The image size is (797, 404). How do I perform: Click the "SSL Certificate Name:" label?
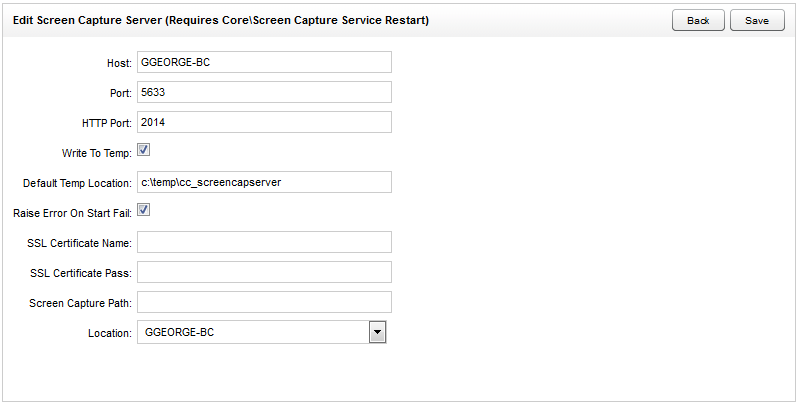click(80, 243)
